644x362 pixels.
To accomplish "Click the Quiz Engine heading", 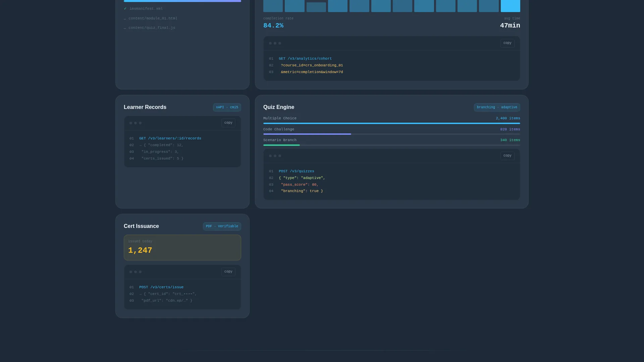I will pos(278,107).
